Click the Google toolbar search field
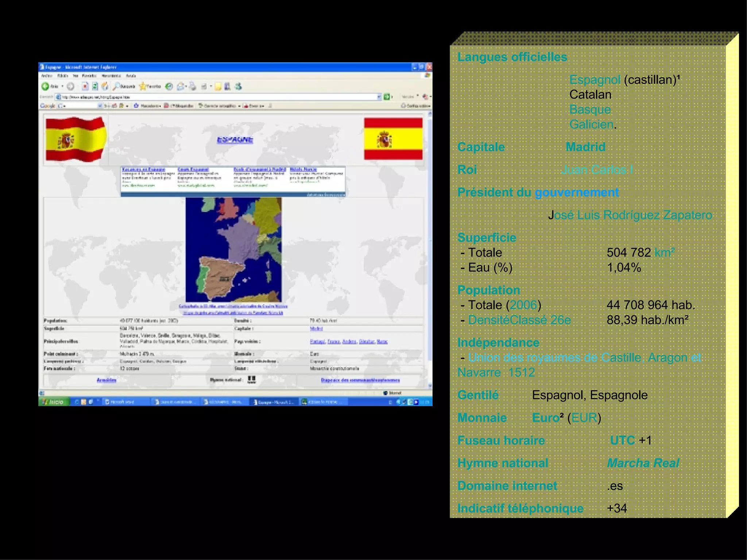 pyautogui.click(x=81, y=106)
